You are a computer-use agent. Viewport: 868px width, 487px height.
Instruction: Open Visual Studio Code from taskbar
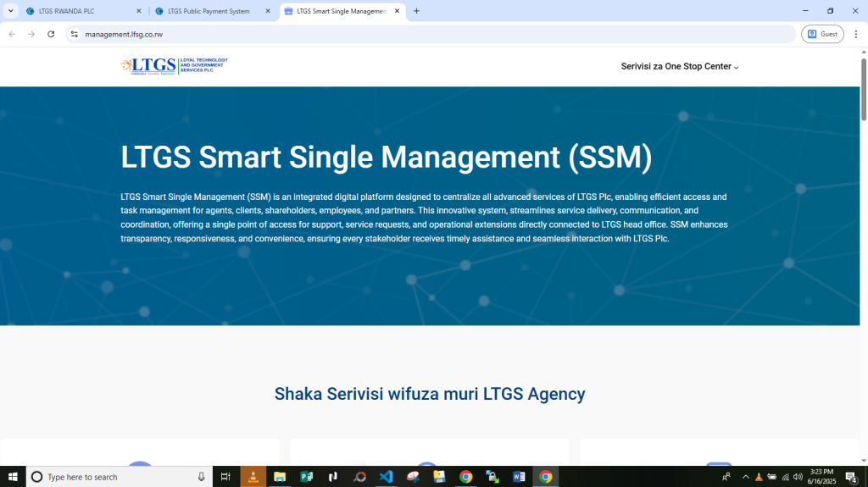pyautogui.click(x=387, y=477)
